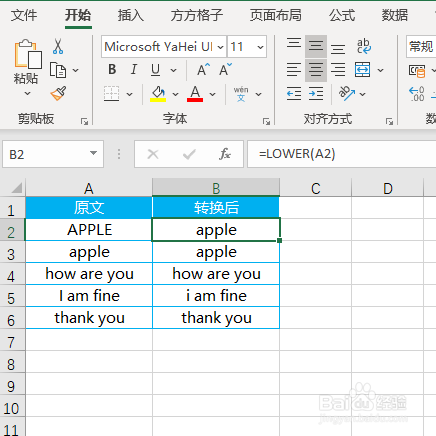Apply red font color
Image resolution: width=436 pixels, height=436 pixels.
195,94
